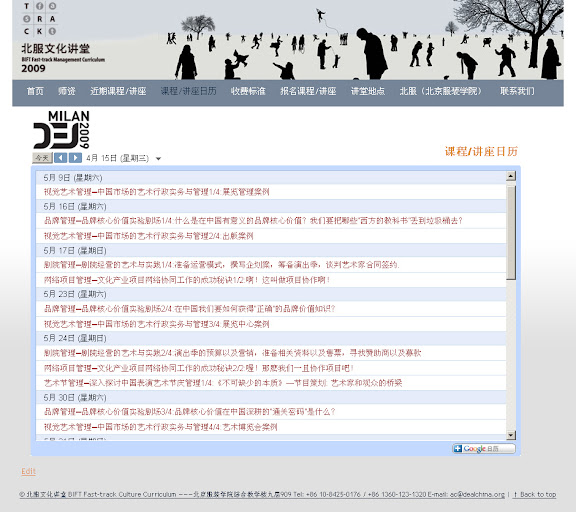576x512 pixels.
Task: Open event 视觉艺术管理 2/4 出版案例
Action: tap(148, 236)
